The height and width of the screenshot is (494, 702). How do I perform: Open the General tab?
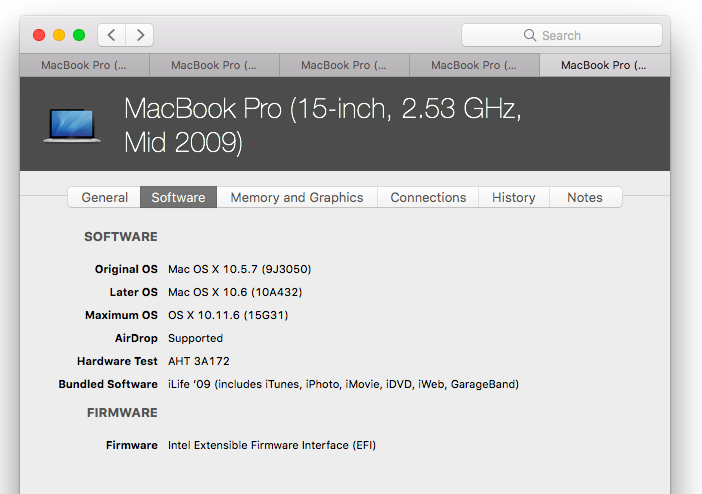click(x=104, y=198)
